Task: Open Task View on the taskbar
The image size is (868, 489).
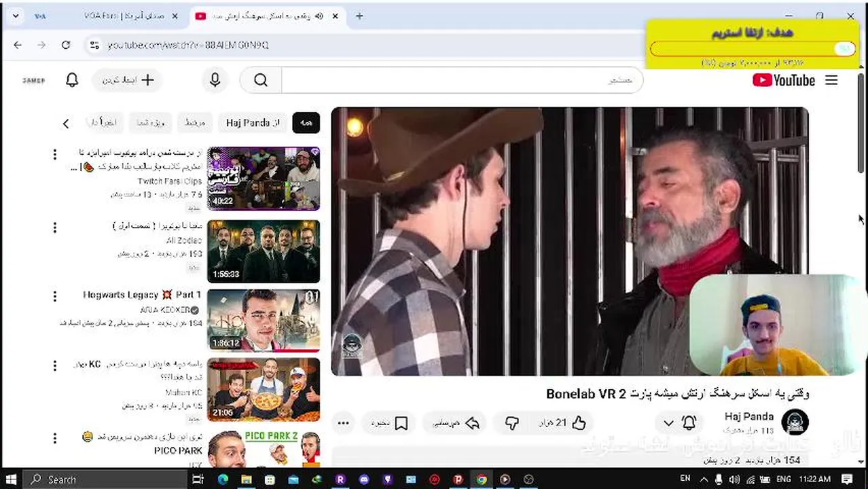Action: click(198, 479)
